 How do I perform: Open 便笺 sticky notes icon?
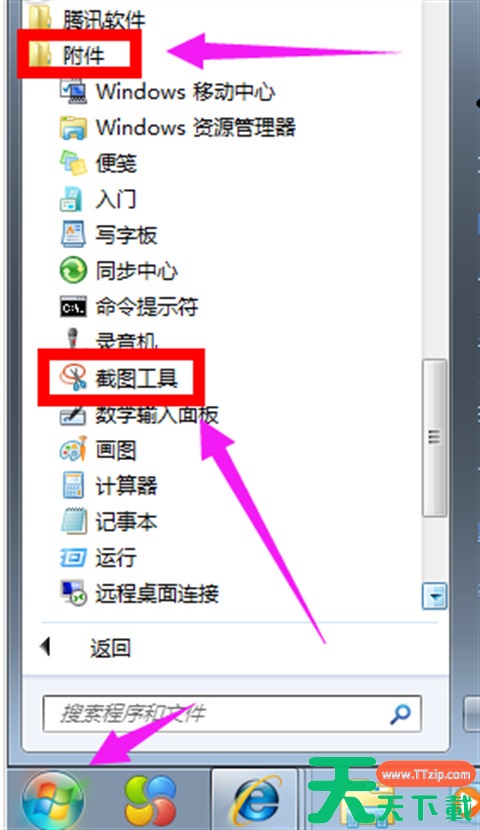73,163
